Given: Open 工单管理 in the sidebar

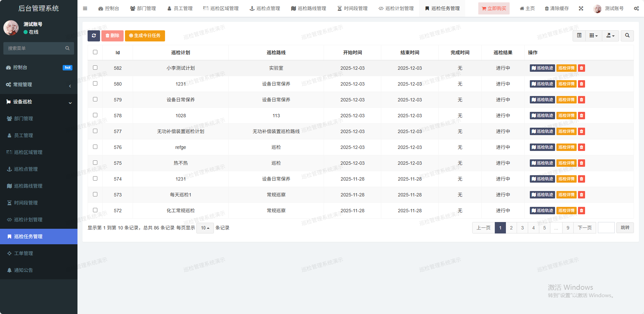Looking at the screenshot, I should point(24,253).
